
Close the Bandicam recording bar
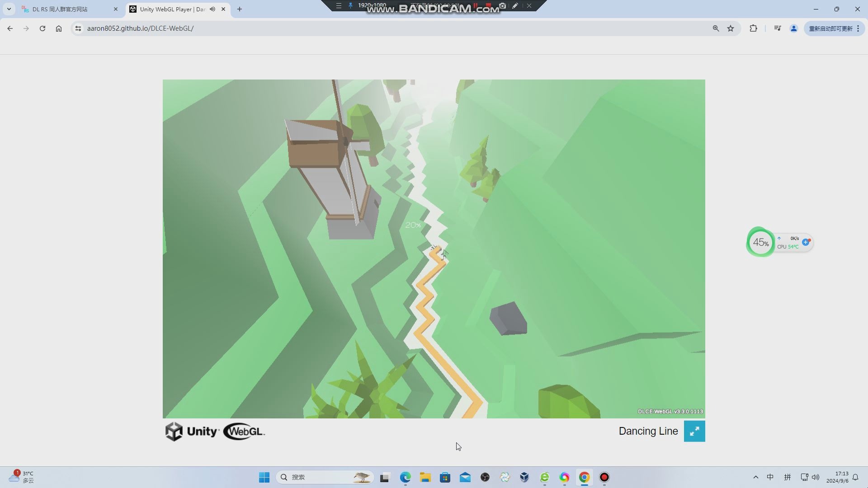(x=529, y=5)
